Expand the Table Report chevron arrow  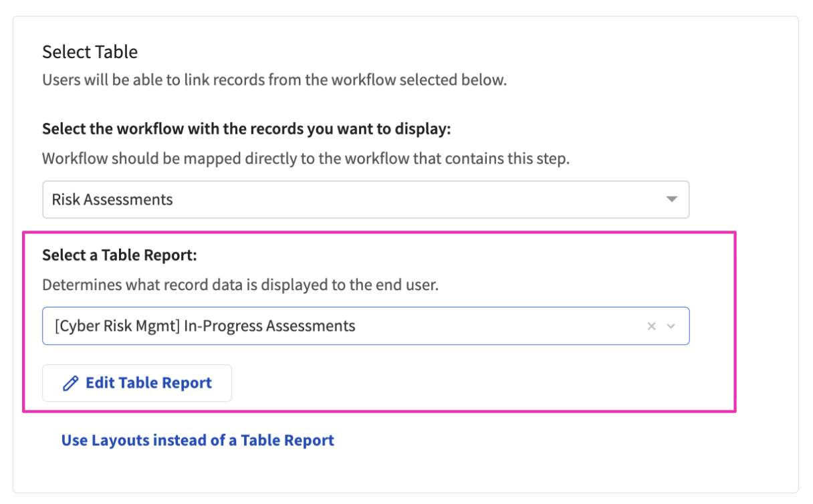(x=671, y=326)
